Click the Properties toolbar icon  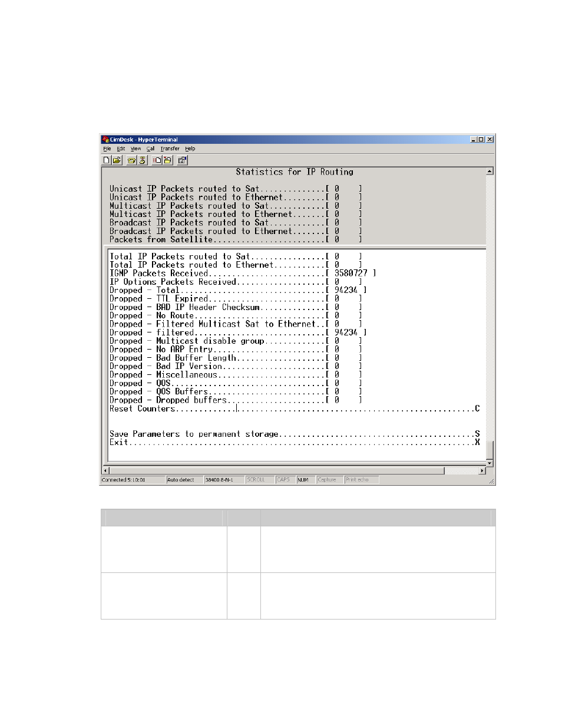(182, 160)
